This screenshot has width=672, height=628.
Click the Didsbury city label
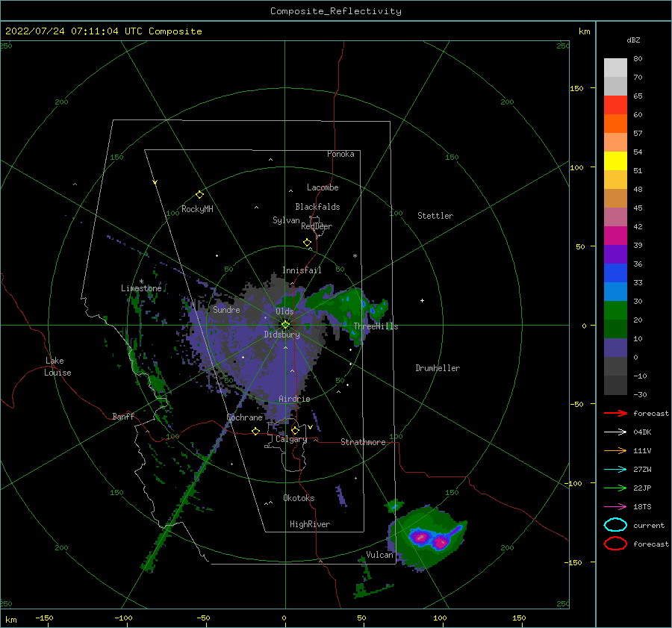[x=282, y=335]
